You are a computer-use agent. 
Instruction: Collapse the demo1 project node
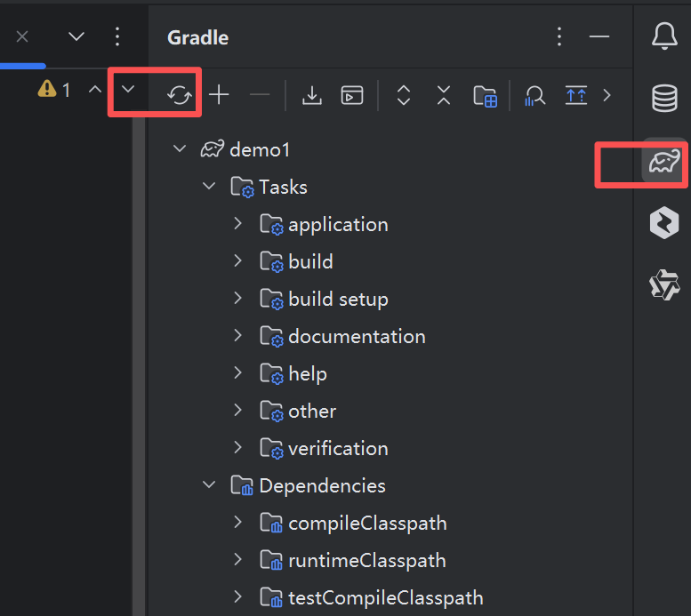pyautogui.click(x=180, y=148)
